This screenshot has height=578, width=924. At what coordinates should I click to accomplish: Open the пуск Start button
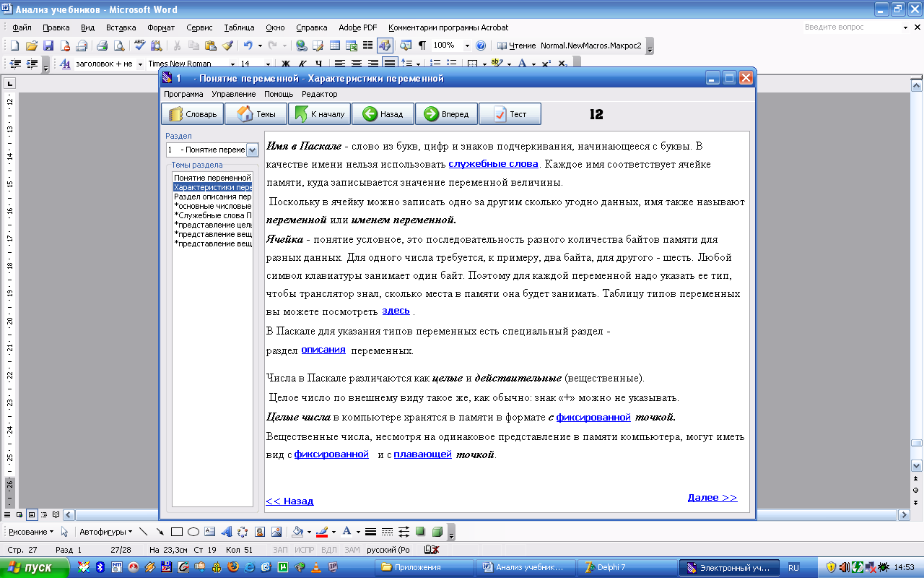tap(35, 568)
